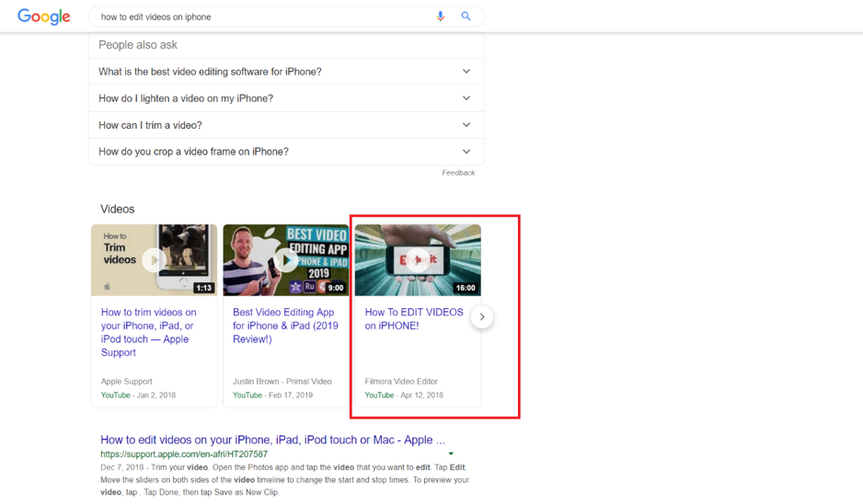Expand 'What is the best video editing software' question

[x=286, y=72]
